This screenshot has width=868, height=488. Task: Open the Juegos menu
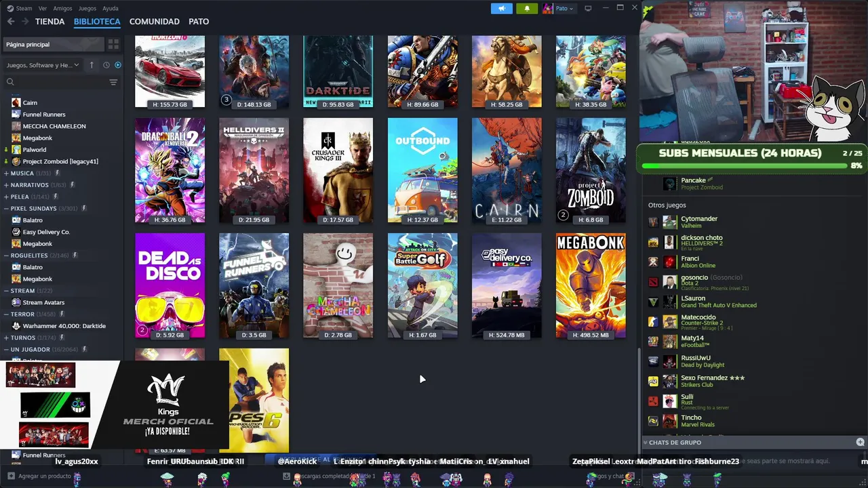[x=87, y=8]
